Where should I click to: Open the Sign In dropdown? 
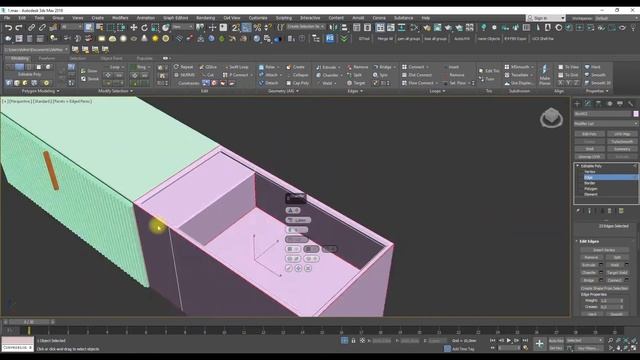click(546, 18)
